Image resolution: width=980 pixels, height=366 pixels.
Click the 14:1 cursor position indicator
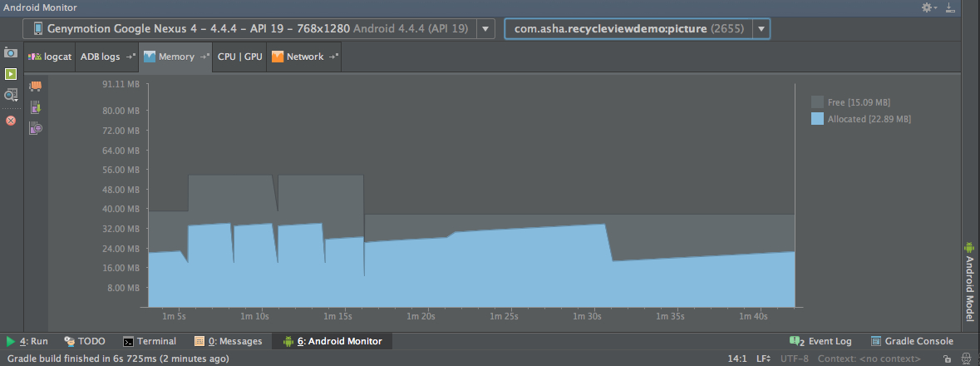pyautogui.click(x=737, y=359)
